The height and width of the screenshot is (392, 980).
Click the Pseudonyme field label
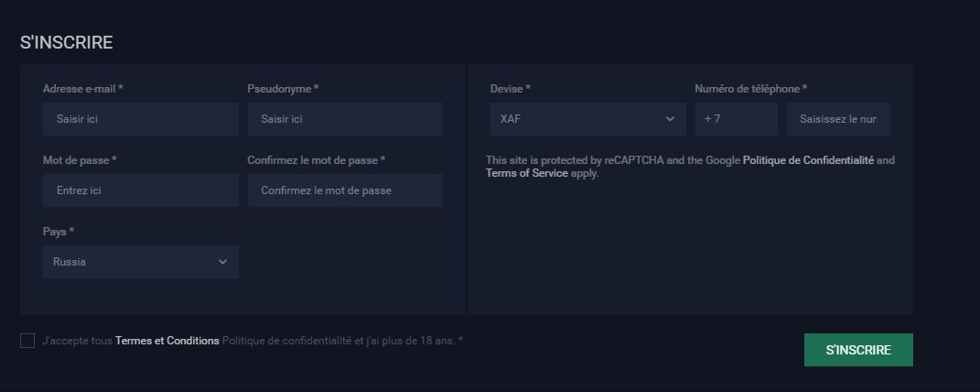283,89
